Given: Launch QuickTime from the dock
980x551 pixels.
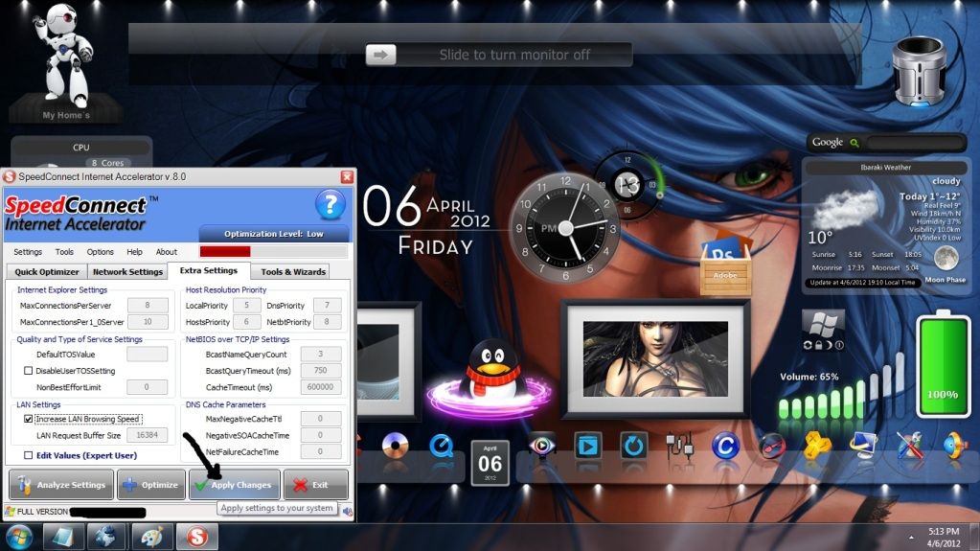Looking at the screenshot, I should pos(441,446).
